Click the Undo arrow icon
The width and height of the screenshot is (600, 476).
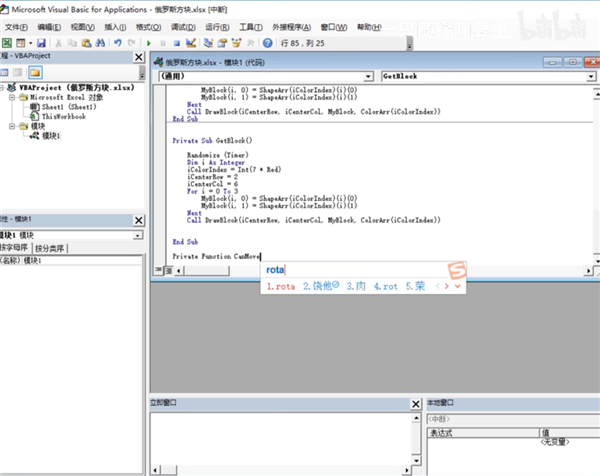pos(117,43)
